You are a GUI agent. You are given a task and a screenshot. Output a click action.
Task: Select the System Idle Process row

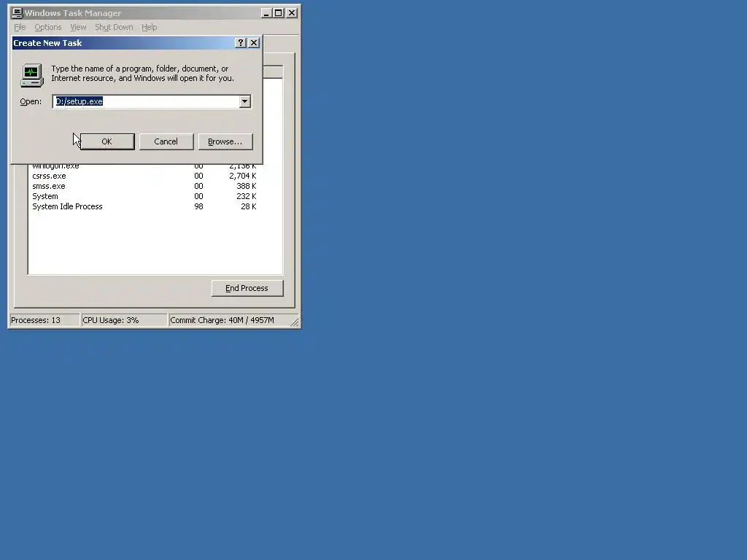(x=144, y=206)
